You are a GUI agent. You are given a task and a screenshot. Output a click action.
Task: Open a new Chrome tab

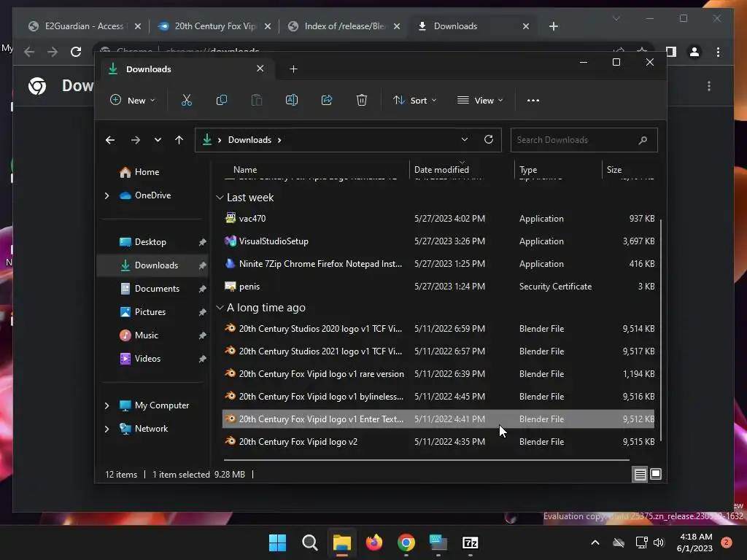553,26
